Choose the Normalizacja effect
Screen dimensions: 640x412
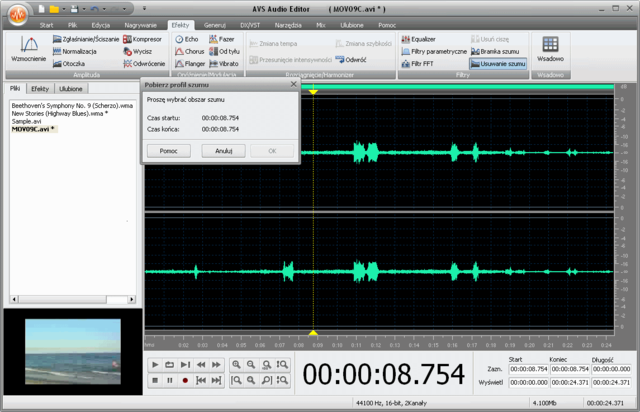[75, 51]
